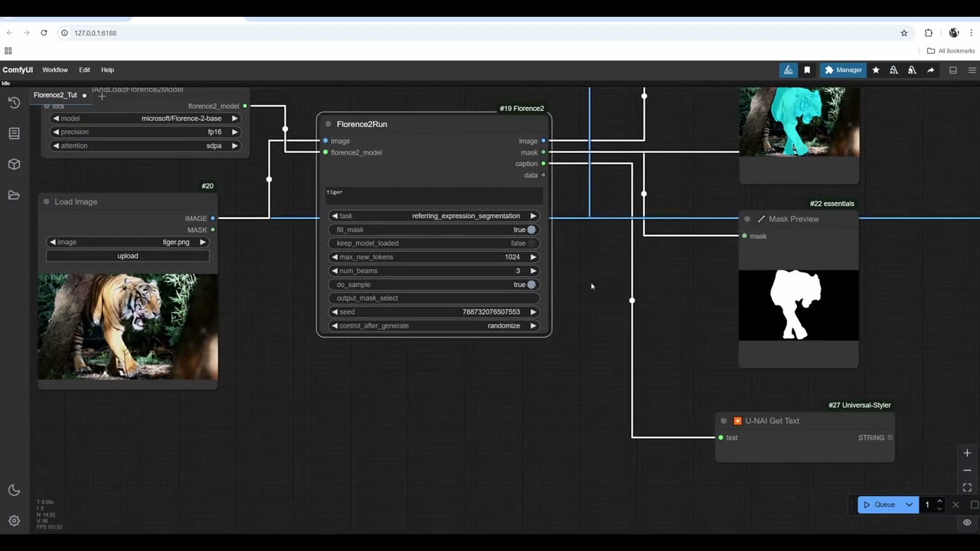Screen dimensions: 980x551
Task: Zoom in the canvas with plus icon
Action: point(967,453)
